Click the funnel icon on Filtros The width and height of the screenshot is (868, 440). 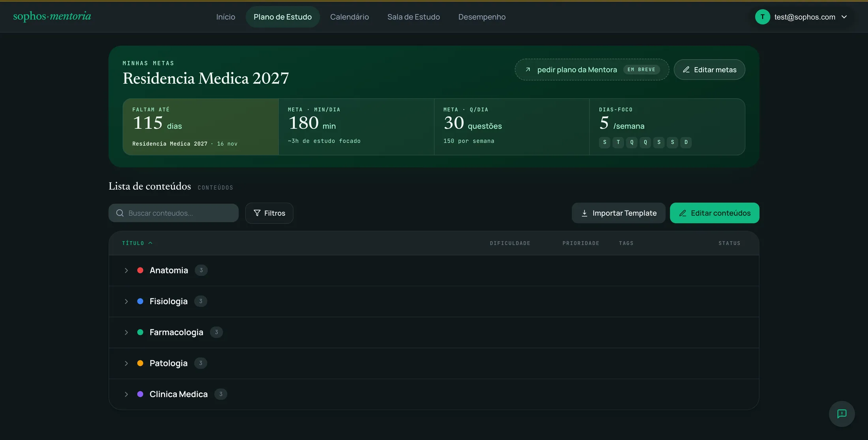pyautogui.click(x=257, y=213)
